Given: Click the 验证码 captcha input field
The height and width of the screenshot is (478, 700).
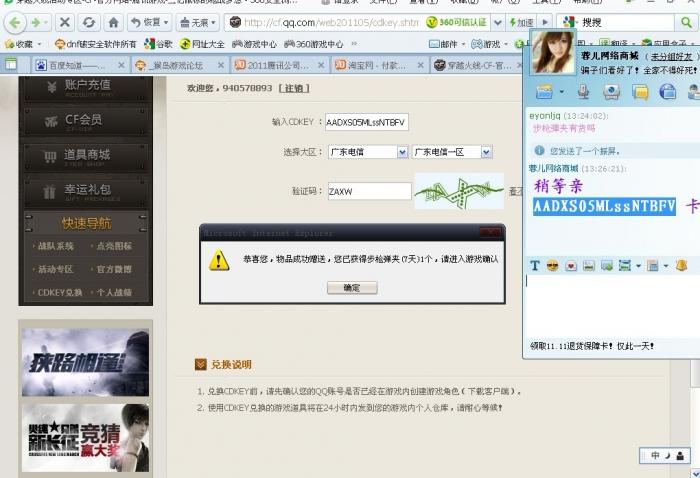Looking at the screenshot, I should tap(370, 191).
